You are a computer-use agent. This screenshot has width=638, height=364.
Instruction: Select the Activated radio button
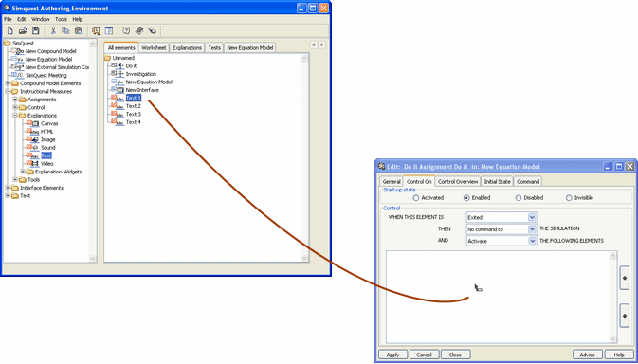415,198
